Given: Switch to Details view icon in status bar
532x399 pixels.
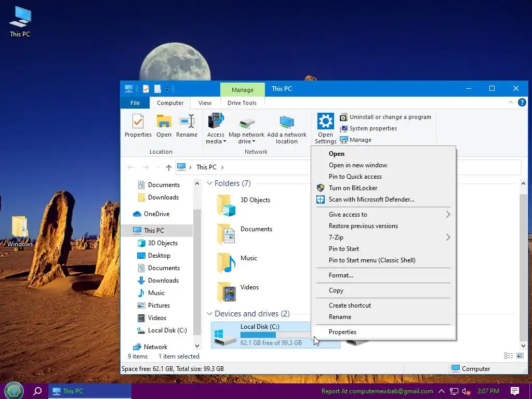Looking at the screenshot, I should pyautogui.click(x=508, y=355).
